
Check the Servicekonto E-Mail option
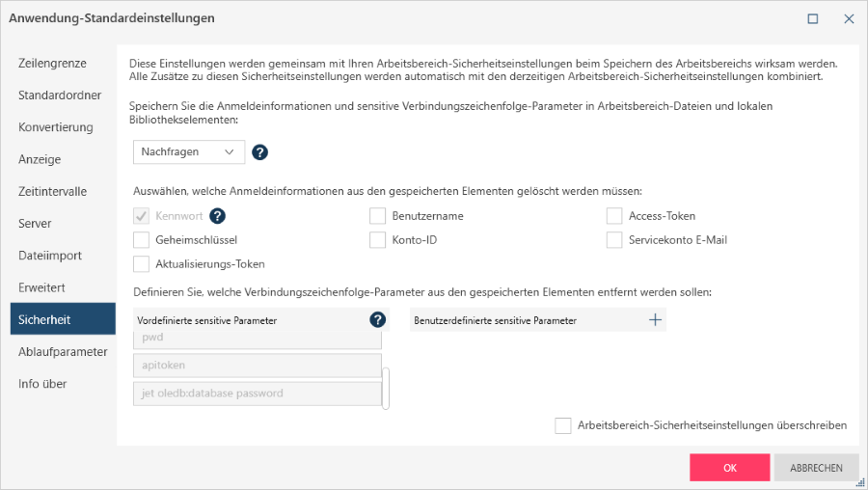[614, 240]
